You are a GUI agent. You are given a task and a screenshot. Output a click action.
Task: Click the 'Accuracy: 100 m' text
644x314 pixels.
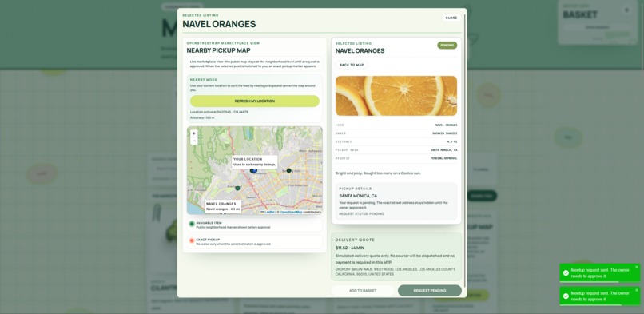click(x=202, y=117)
